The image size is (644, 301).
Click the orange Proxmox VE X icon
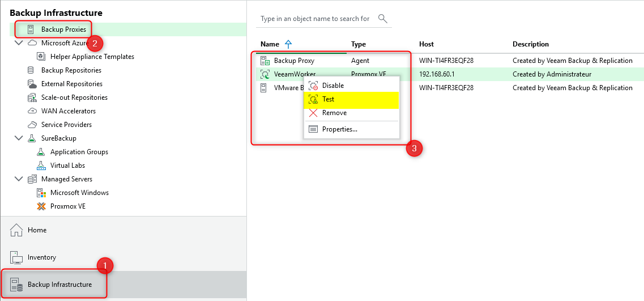41,206
